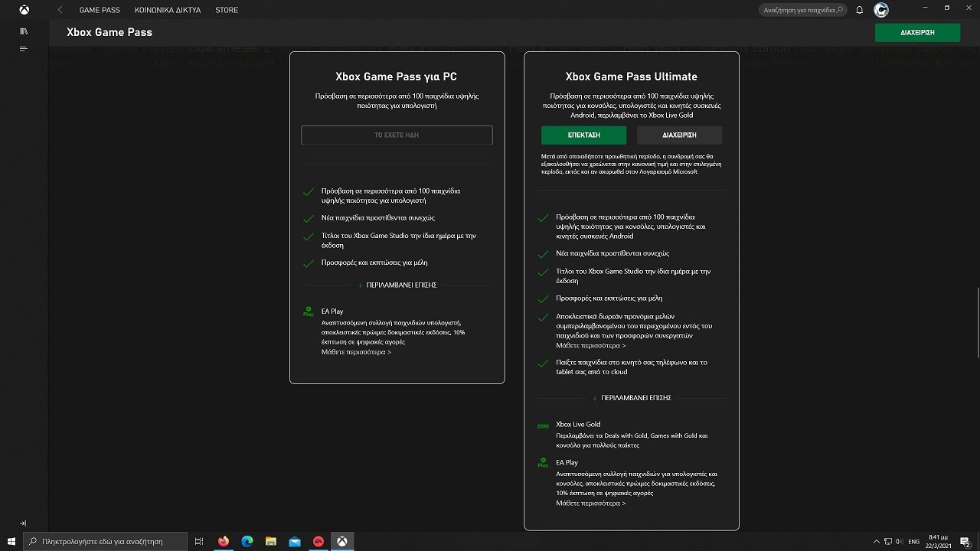Maximize or restore the Xbox app window
Viewport: 980px width, 551px height.
pyautogui.click(x=947, y=8)
